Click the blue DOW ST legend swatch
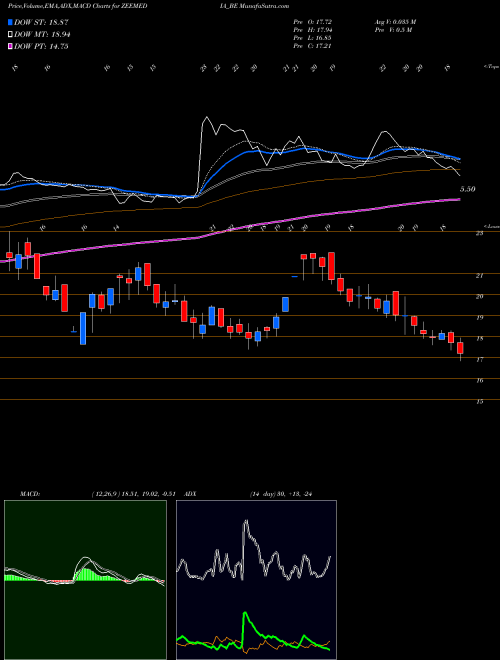This screenshot has width=500, height=660. [10, 22]
